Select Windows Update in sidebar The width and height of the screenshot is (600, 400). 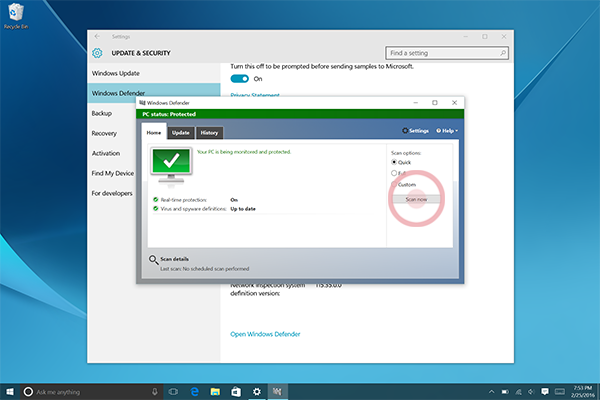coord(153,73)
